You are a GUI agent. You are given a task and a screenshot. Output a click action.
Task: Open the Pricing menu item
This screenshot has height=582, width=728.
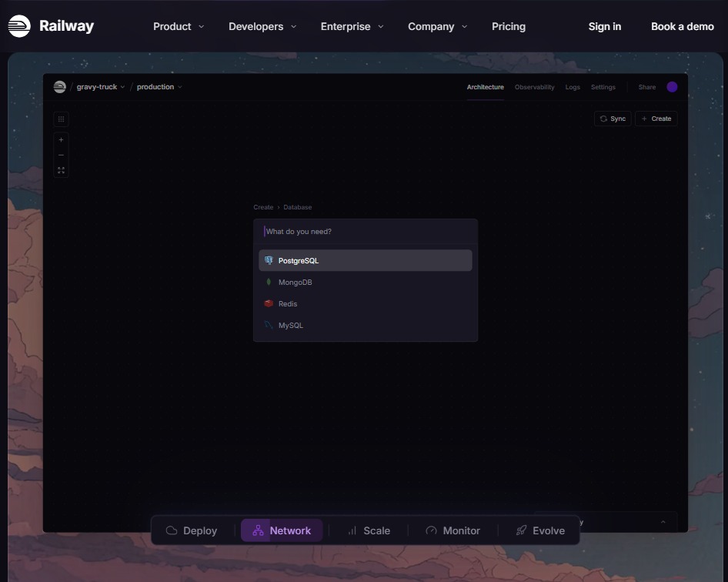pyautogui.click(x=508, y=26)
